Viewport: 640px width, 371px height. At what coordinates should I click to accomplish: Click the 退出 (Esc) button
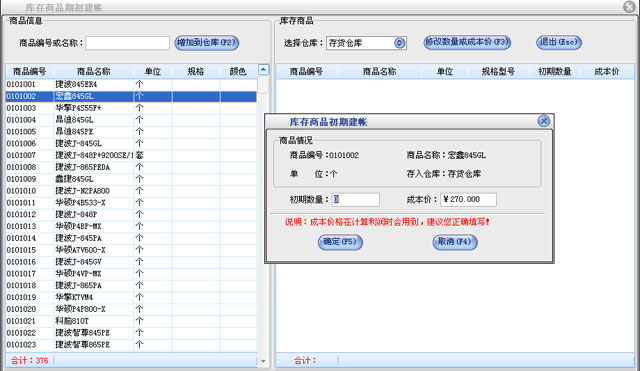pos(558,42)
